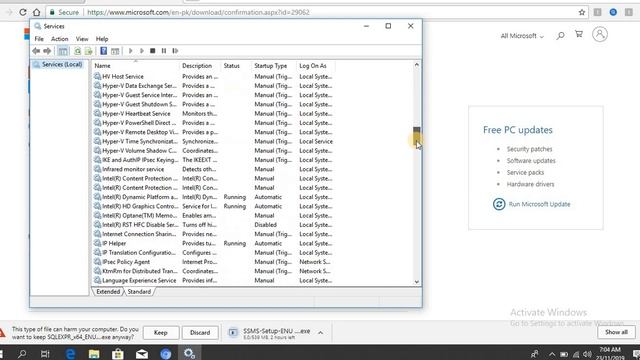This screenshot has height=360, width=640.
Task: Click Keep for the SQLEXPR download
Action: tap(161, 333)
